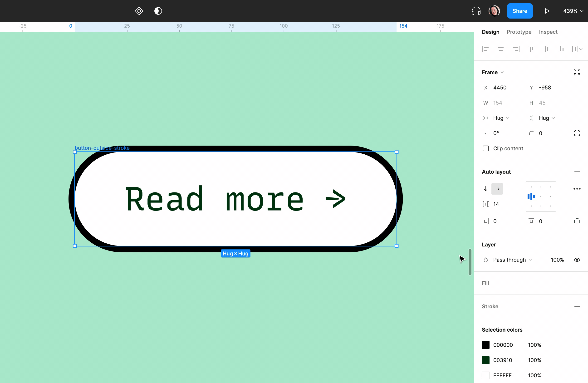The height and width of the screenshot is (383, 588).
Task: Click the height field showing 45
Action: [542, 103]
